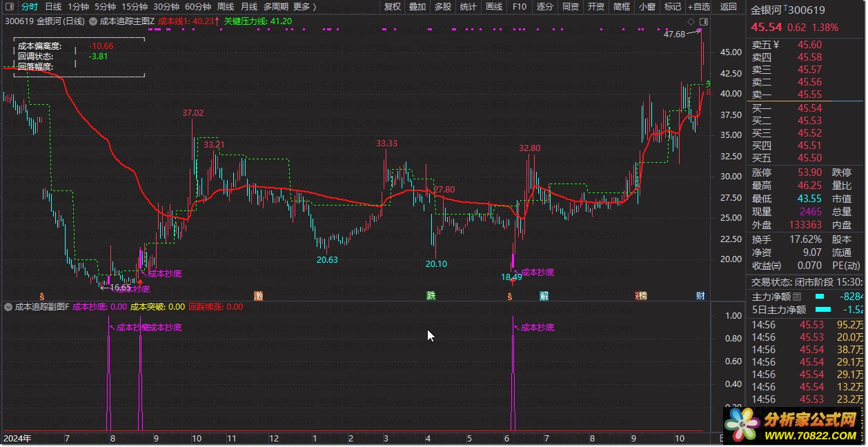The image size is (868, 447).
Task: Switch to 分时 view tab
Action: click(30, 7)
